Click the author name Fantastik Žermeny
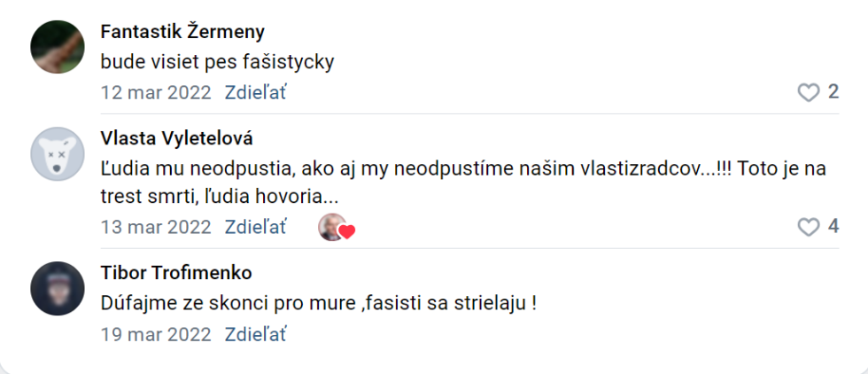Image resolution: width=868 pixels, height=374 pixels. (182, 32)
